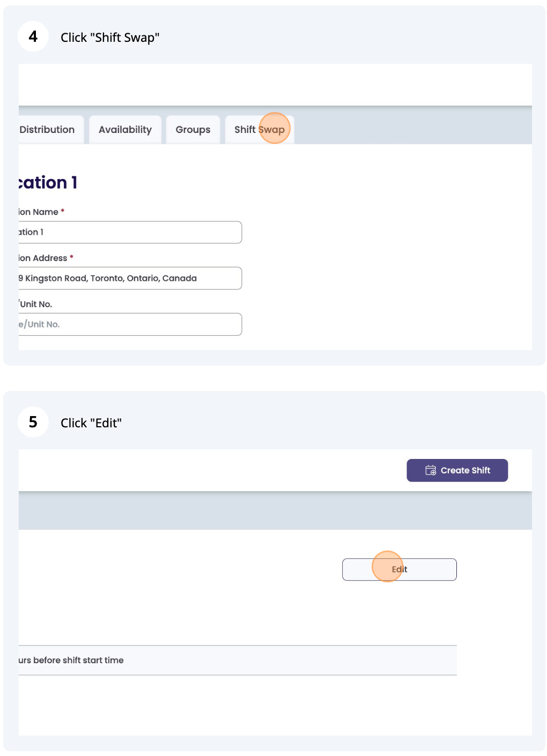
Task: Click the blank header above the tabs
Action: (x=275, y=85)
